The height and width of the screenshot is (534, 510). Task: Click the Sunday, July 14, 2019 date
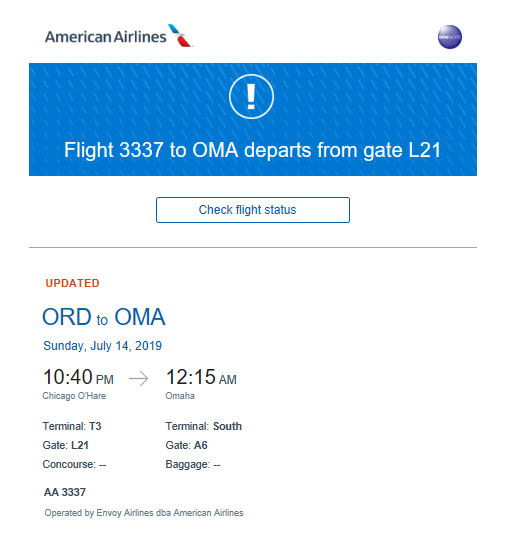[102, 346]
